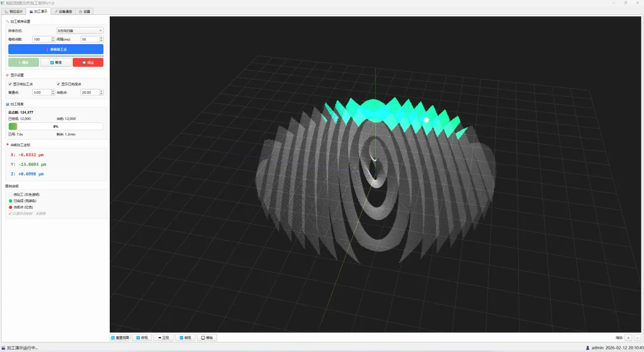
Task: Click the green completed-points legend dot
Action: pyautogui.click(x=11, y=201)
